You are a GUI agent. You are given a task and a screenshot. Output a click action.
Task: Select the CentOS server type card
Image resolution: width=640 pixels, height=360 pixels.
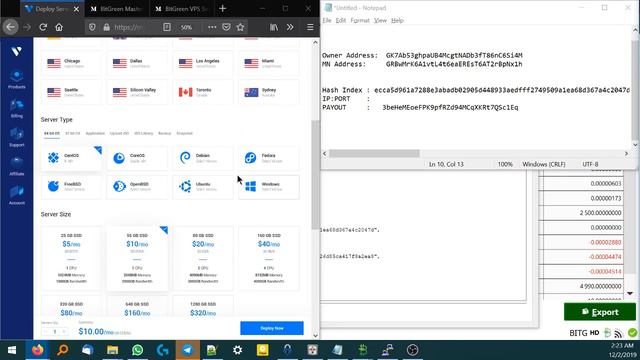[71, 158]
